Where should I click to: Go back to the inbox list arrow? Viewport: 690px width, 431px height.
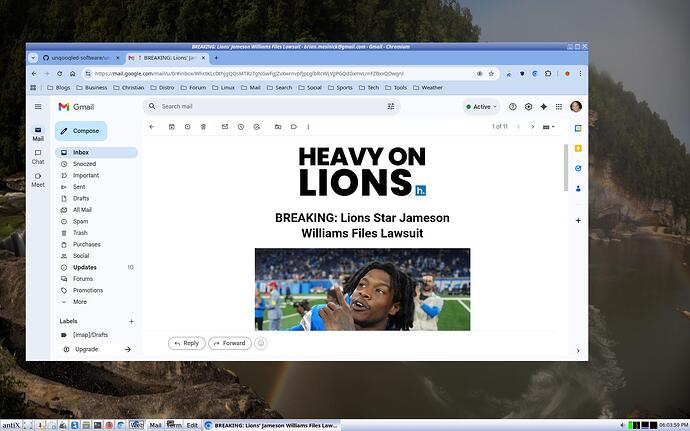point(152,127)
